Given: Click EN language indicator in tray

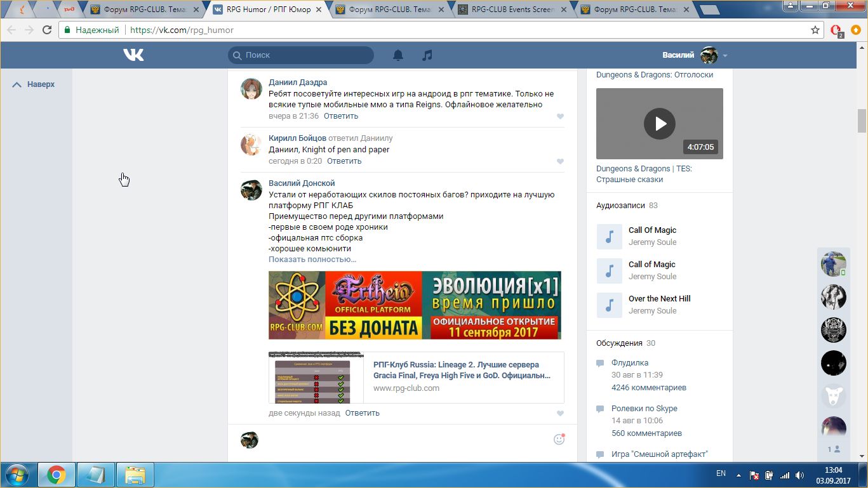Looking at the screenshot, I should coord(721,473).
